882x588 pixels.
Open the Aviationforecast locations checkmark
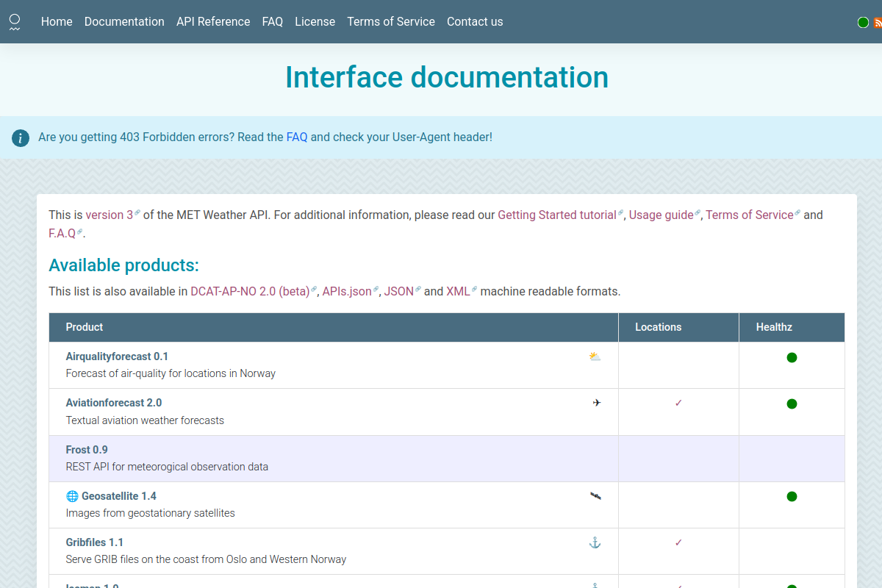678,403
